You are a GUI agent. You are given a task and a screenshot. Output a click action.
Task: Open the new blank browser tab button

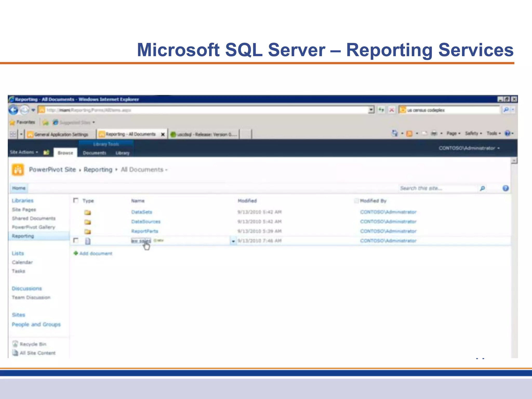tap(245, 134)
